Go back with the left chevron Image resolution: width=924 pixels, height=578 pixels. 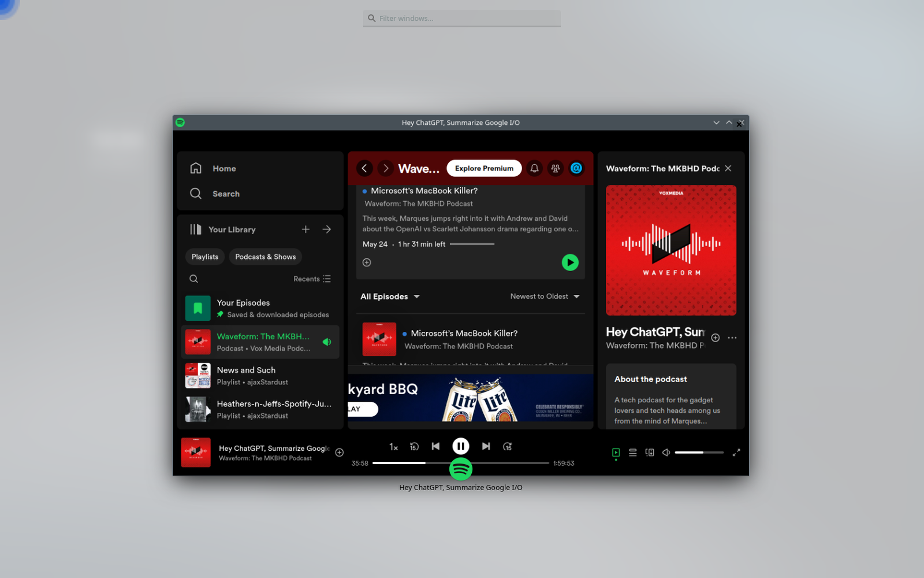tap(364, 168)
